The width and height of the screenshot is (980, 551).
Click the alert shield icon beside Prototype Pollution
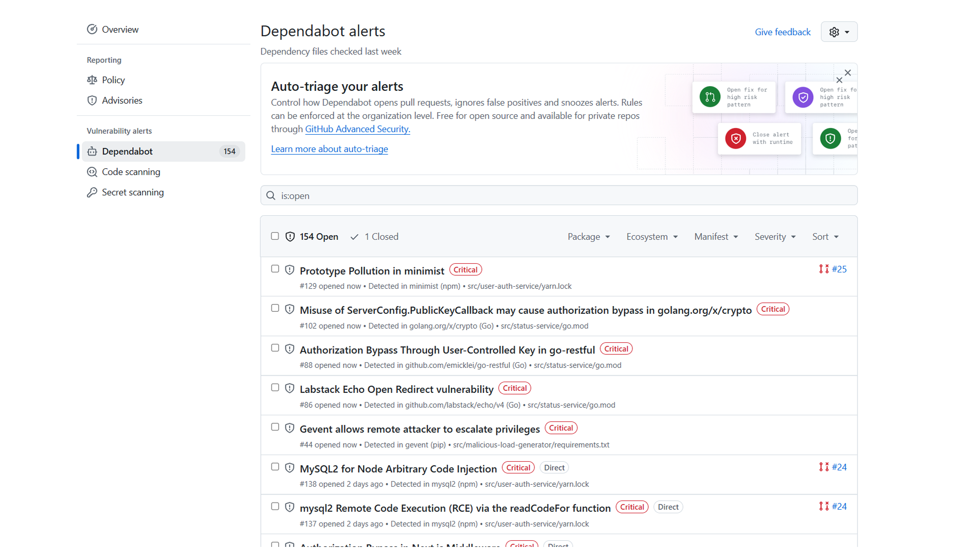click(289, 269)
